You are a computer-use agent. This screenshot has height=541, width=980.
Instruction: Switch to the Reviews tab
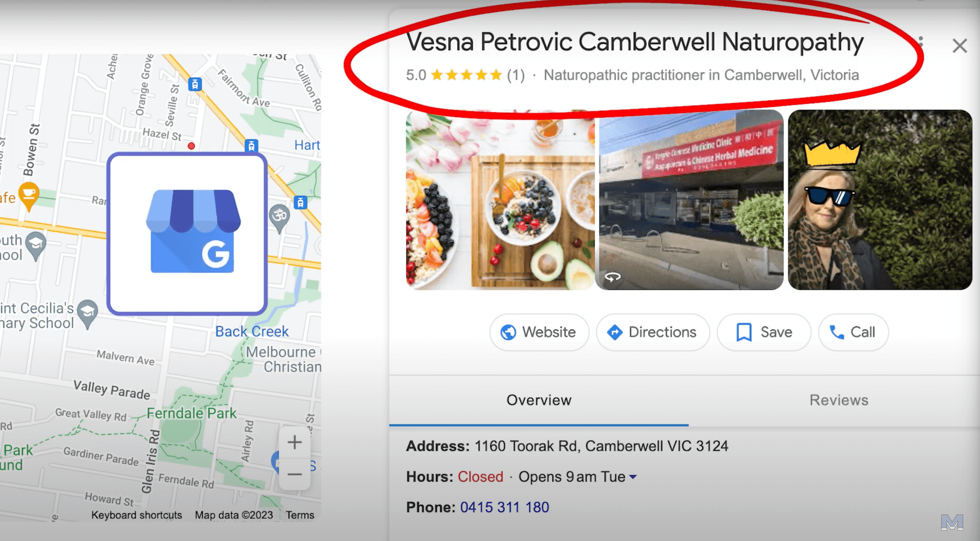(x=839, y=400)
